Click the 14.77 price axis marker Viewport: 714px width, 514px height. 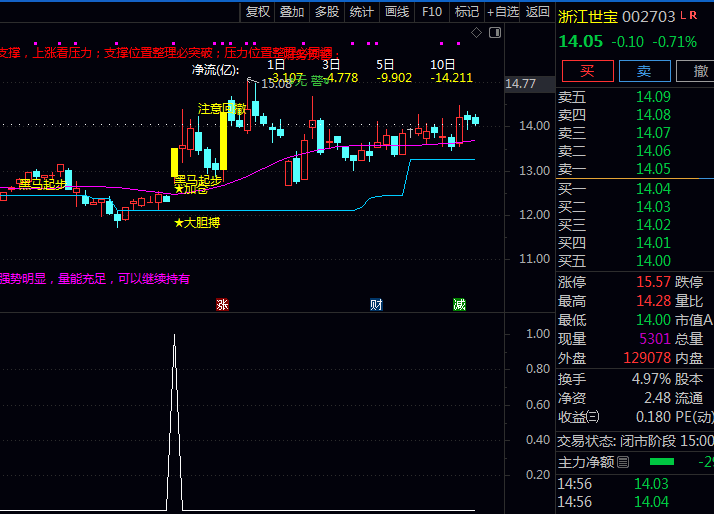520,84
